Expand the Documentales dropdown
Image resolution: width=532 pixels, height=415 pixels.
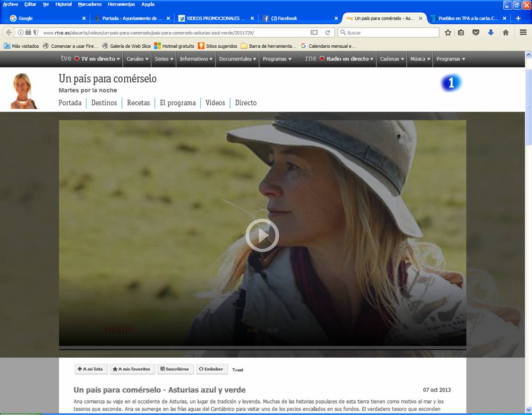pyautogui.click(x=238, y=59)
